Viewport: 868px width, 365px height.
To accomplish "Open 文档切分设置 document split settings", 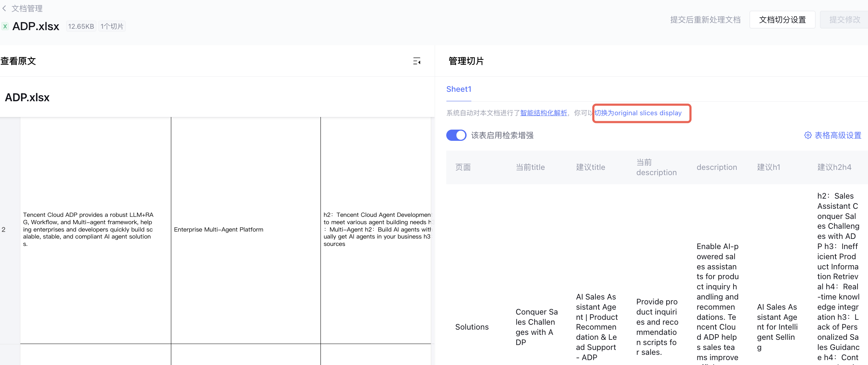I will [x=782, y=20].
